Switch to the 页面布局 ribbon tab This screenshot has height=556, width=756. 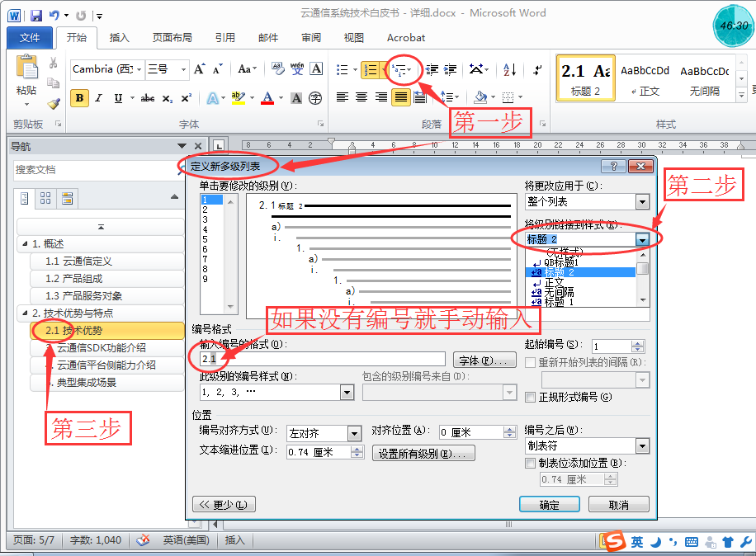click(172, 38)
